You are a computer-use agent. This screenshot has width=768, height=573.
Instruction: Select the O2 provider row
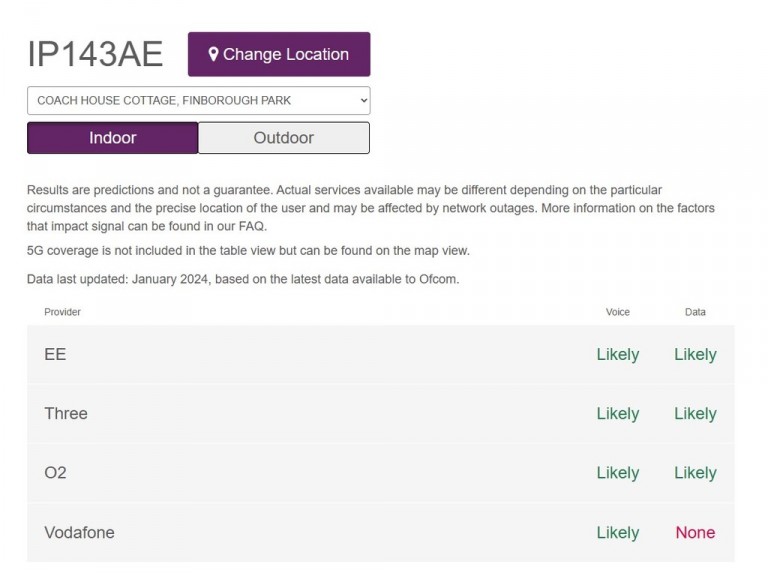click(381, 473)
